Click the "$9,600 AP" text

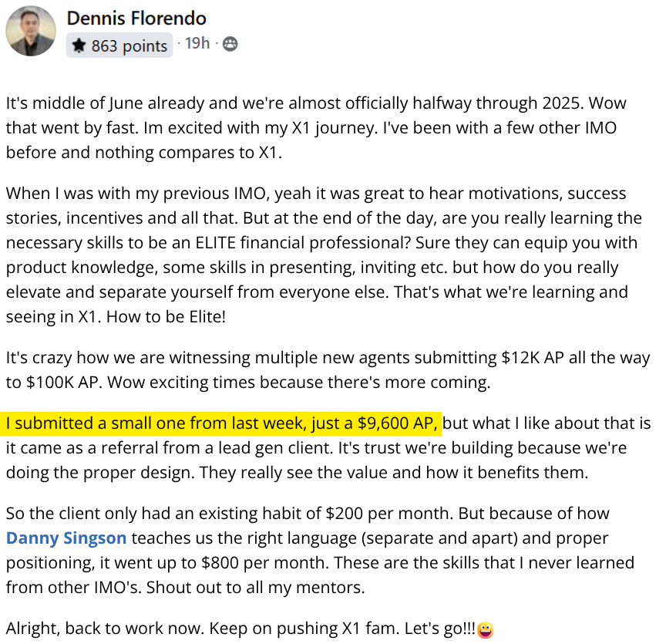(x=395, y=423)
